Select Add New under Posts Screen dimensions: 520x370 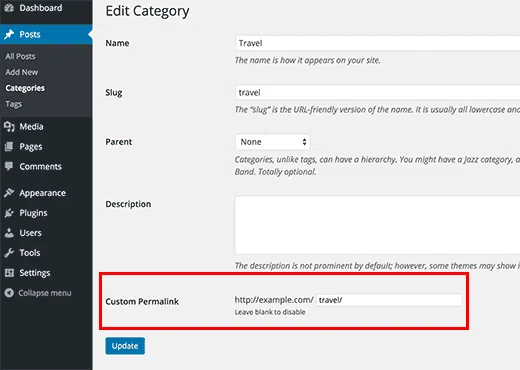[x=22, y=72]
